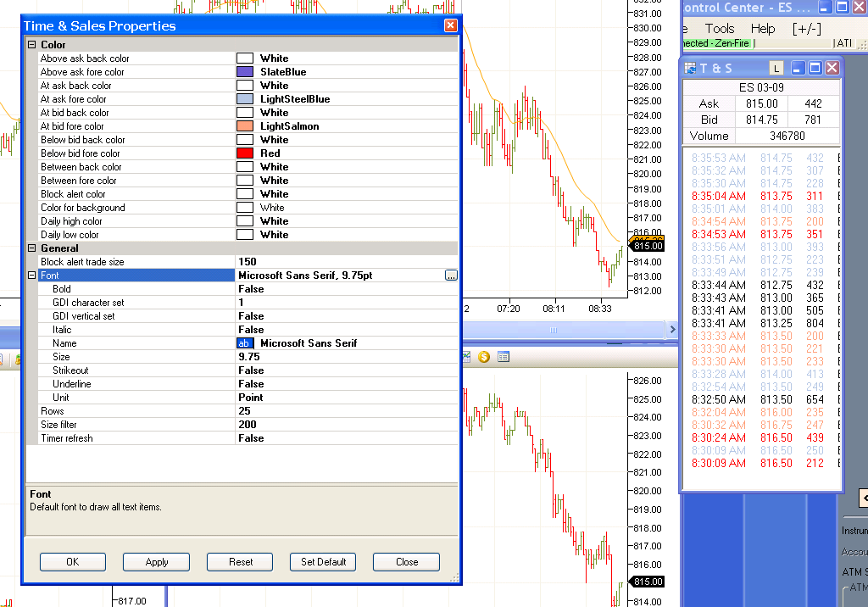This screenshot has height=607, width=868.
Task: Close the Time & Sales Properties dialog
Action: pos(451,25)
